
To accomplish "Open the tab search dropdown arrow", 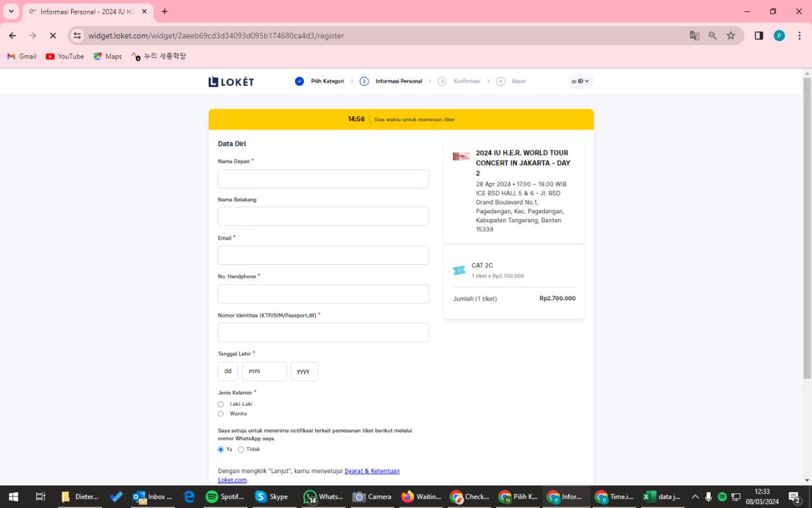I will coord(11,12).
